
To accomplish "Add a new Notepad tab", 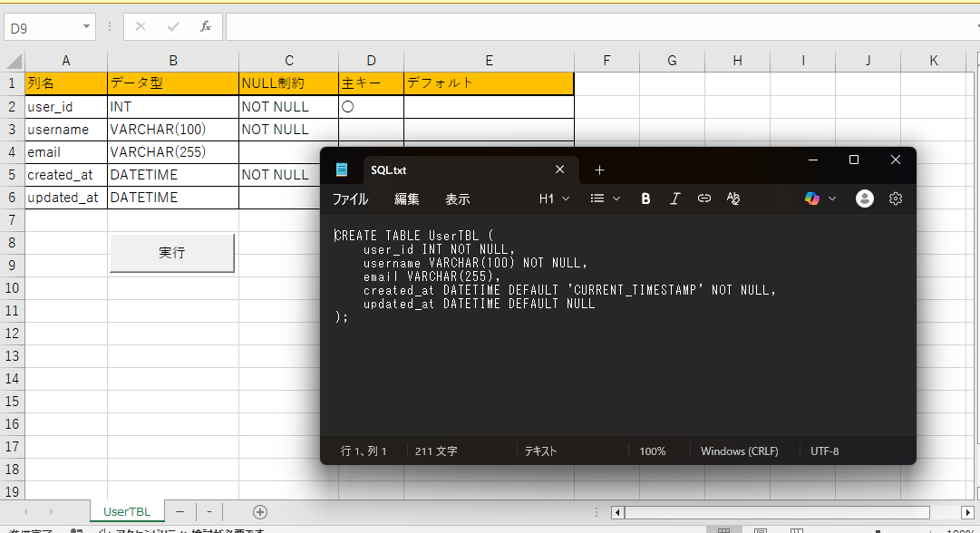I will pos(599,170).
